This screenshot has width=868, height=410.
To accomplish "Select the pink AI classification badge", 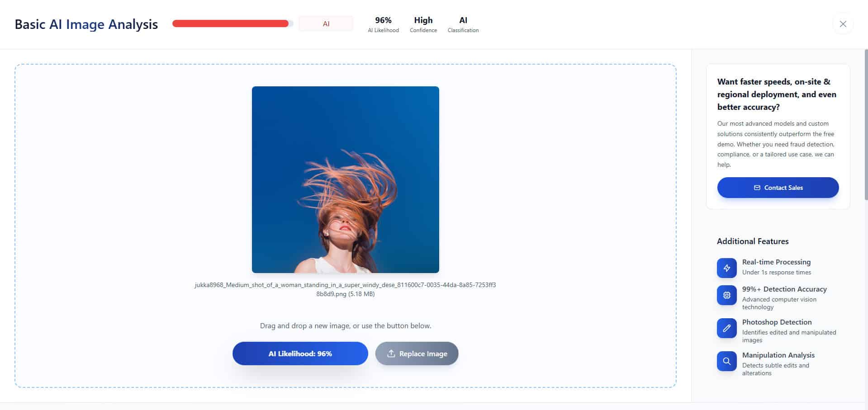I will coord(326,24).
